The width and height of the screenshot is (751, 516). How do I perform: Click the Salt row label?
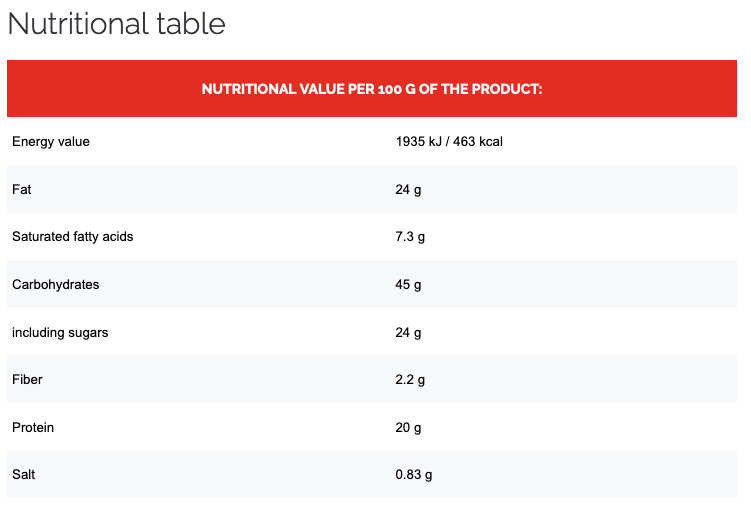coord(25,475)
